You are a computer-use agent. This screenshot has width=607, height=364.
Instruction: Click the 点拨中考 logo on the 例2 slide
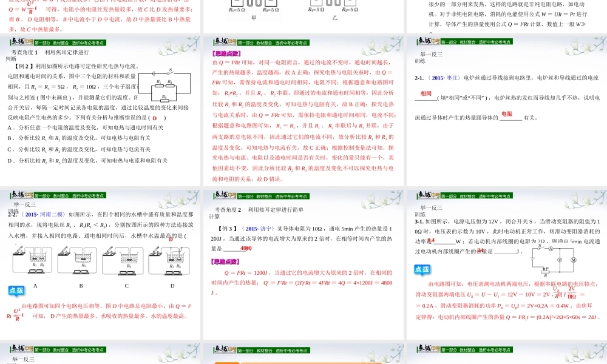22,41
